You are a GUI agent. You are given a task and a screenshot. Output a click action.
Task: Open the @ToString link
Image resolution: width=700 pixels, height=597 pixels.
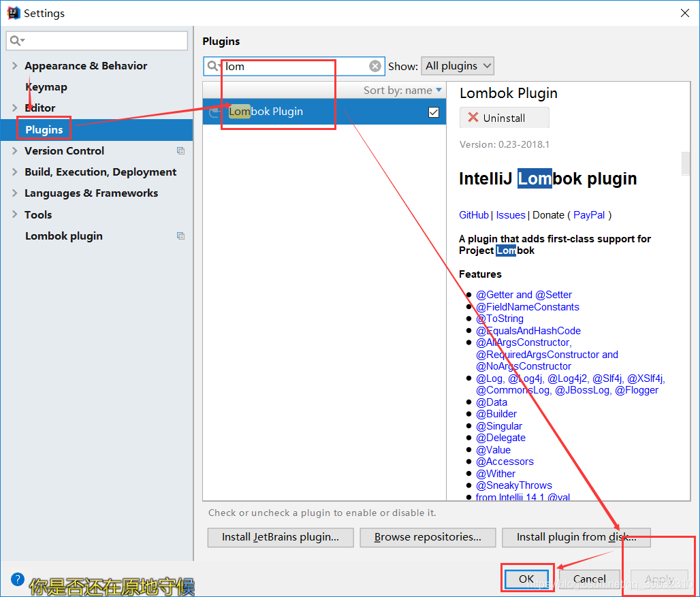(500, 319)
